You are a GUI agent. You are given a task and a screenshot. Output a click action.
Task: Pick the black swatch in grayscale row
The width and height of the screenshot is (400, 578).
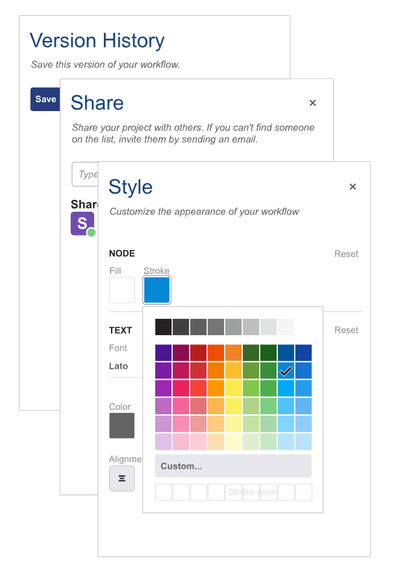point(163,327)
